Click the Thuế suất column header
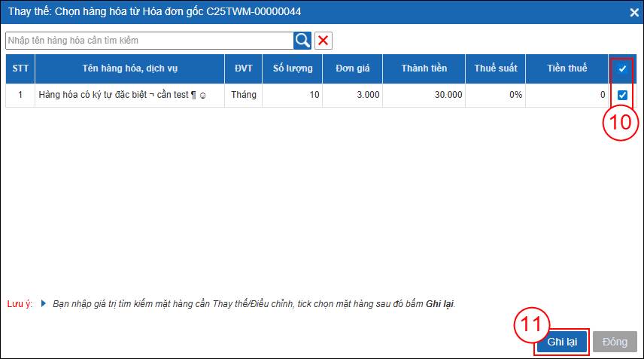This screenshot has width=644, height=359. coord(495,68)
